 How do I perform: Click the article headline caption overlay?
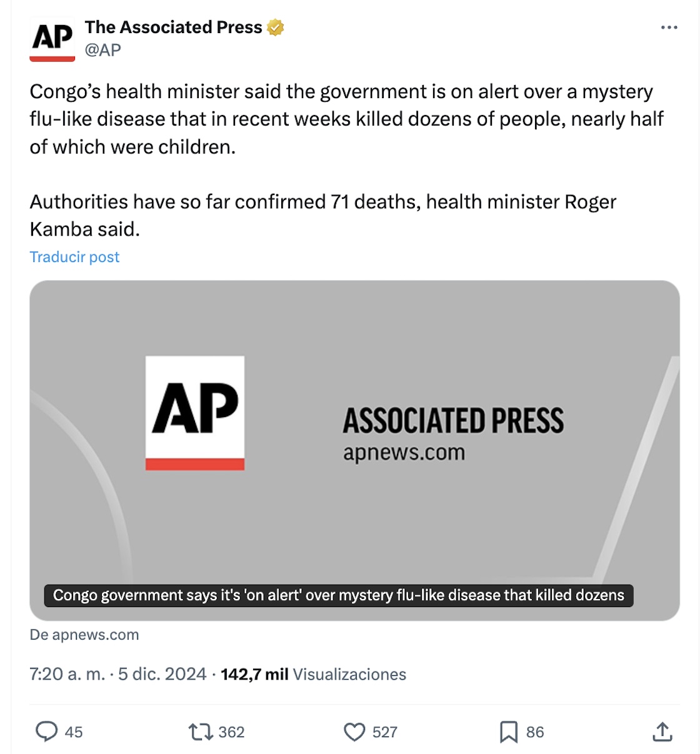(x=338, y=595)
